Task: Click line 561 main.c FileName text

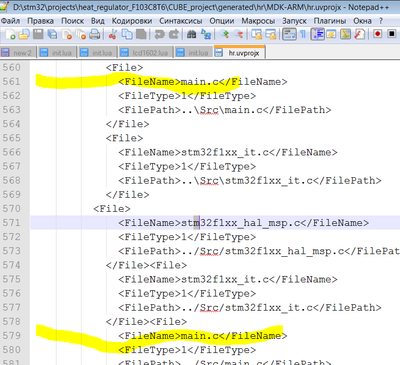Action: [x=202, y=82]
